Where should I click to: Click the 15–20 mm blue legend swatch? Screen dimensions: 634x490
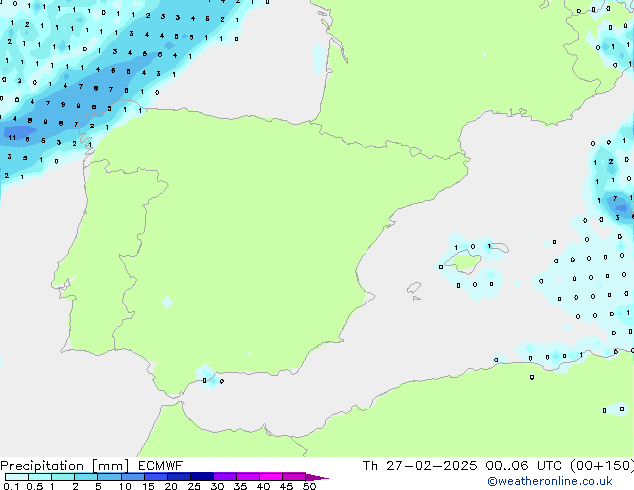155,477
